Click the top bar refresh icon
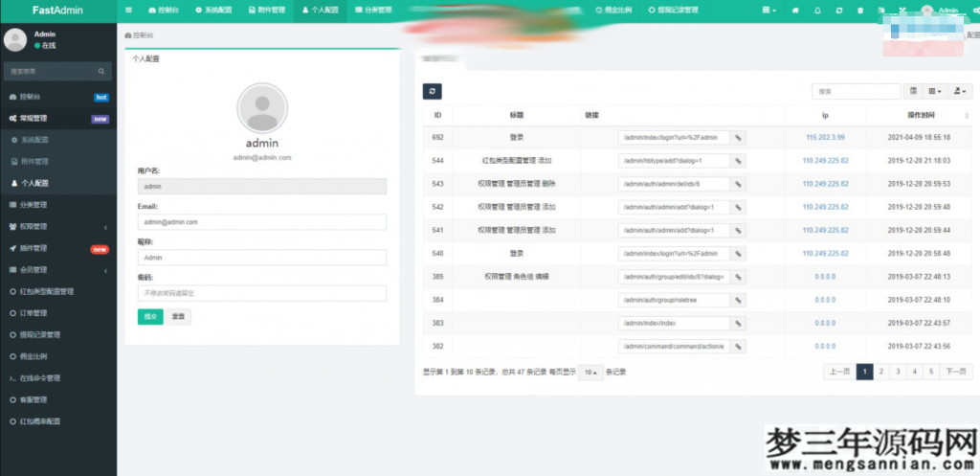Viewport: 980px width, 476px height. [838, 11]
